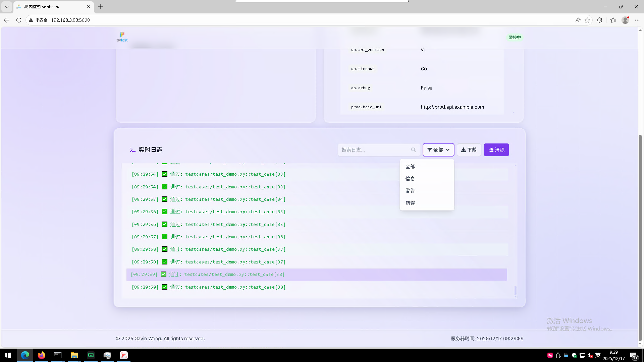
Task: Click the 09:29:57 test_case[36] log entry
Action: click(317, 237)
